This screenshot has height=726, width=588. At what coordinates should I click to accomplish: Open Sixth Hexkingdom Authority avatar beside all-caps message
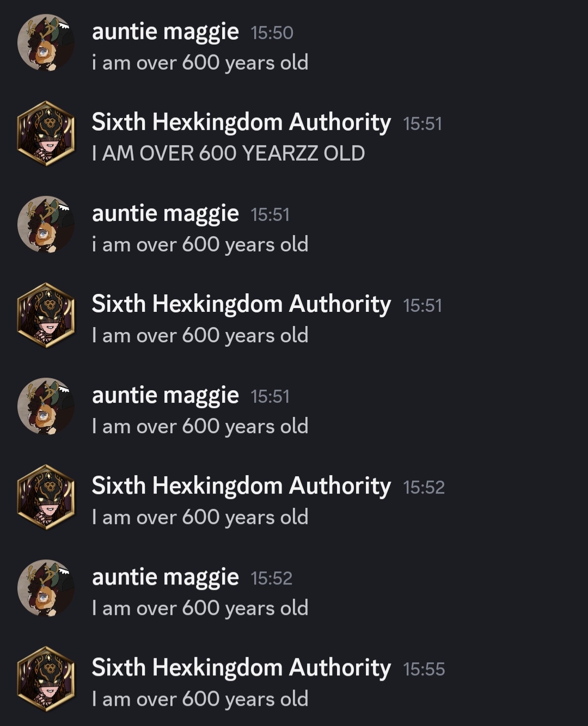click(46, 133)
